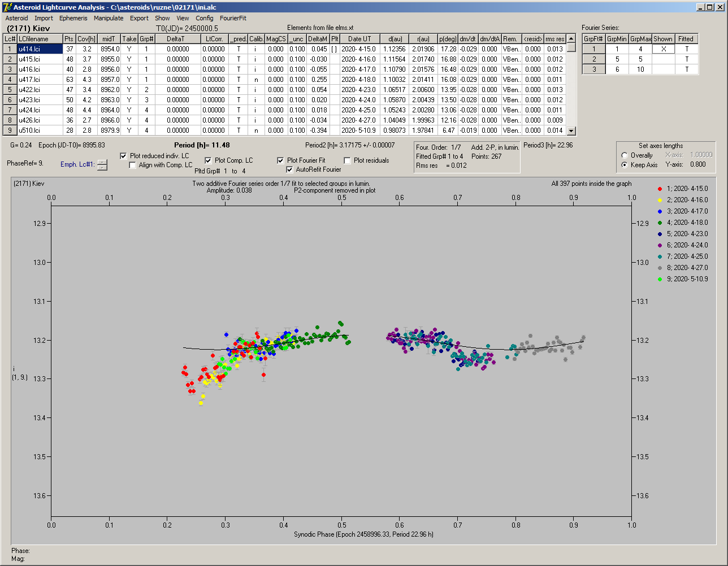Click the yellow legend dot for 2020-4-16.0

coord(660,200)
